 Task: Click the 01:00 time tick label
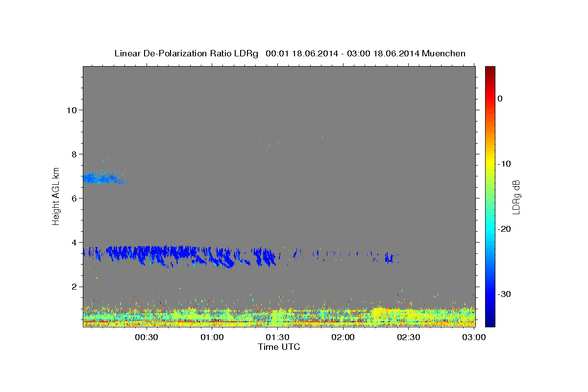pyautogui.click(x=212, y=337)
